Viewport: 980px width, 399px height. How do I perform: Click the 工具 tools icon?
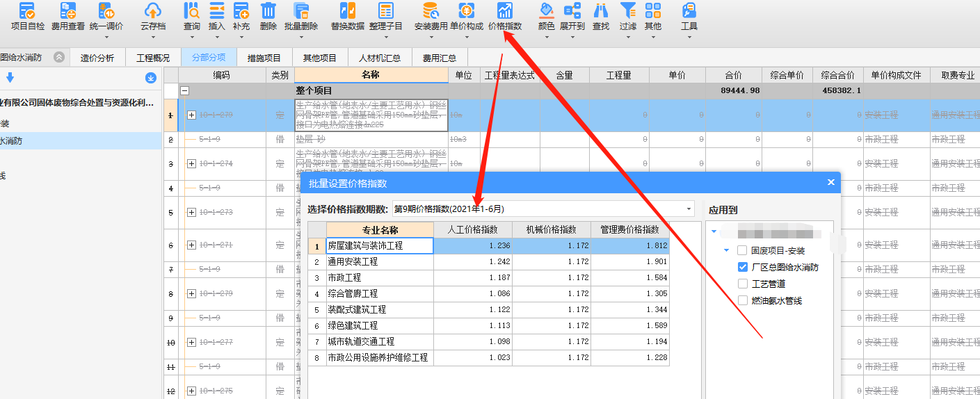point(689,11)
